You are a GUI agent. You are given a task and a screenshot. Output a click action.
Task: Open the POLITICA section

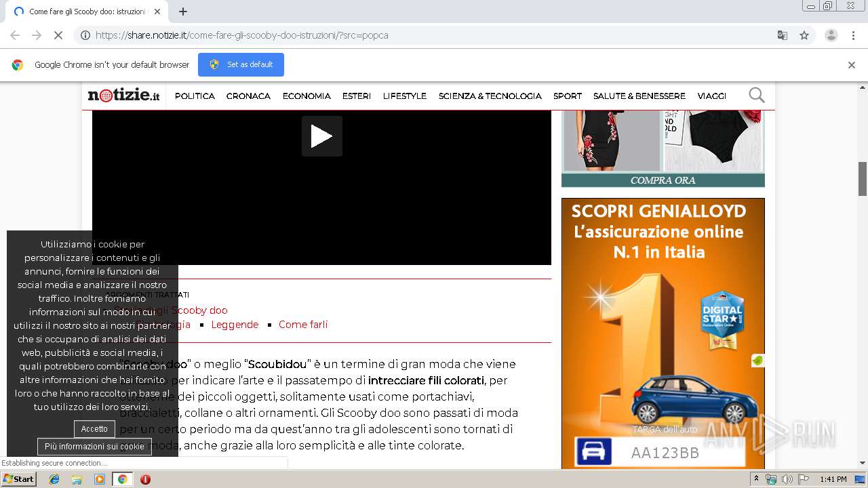tap(195, 96)
